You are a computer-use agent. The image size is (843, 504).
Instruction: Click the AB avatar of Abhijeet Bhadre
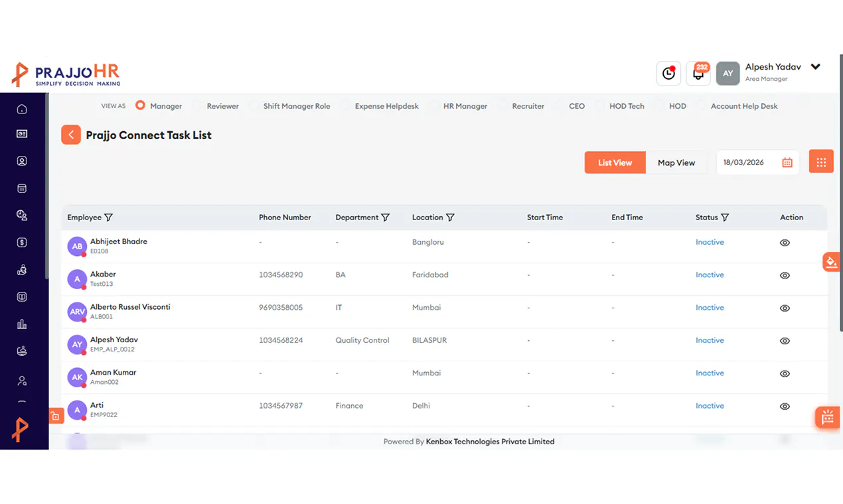pyautogui.click(x=77, y=246)
